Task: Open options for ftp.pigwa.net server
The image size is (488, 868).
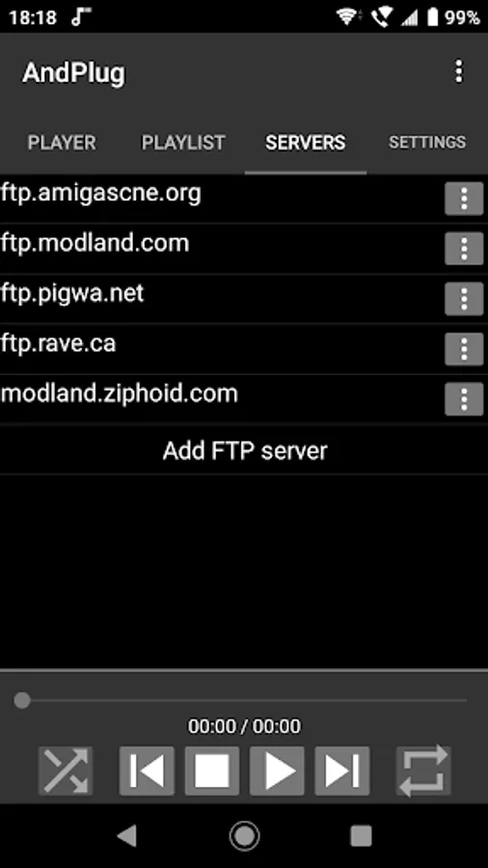Action: tap(464, 299)
